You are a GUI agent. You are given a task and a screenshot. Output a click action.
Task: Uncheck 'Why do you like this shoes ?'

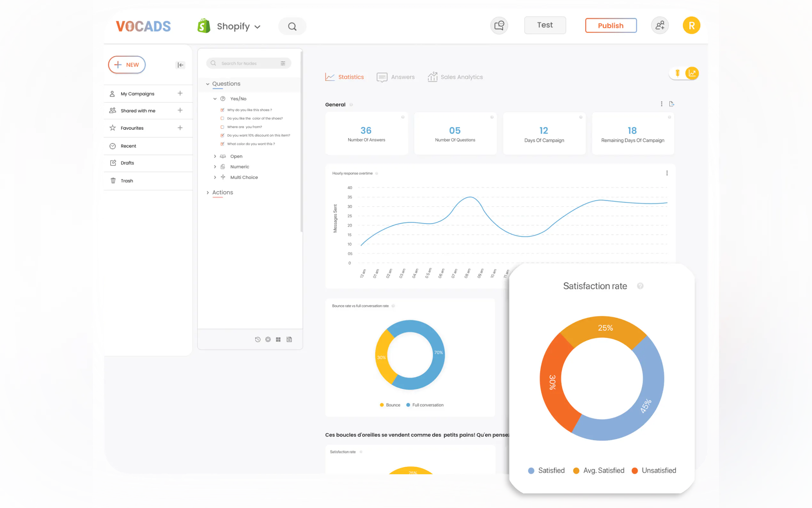click(x=222, y=110)
